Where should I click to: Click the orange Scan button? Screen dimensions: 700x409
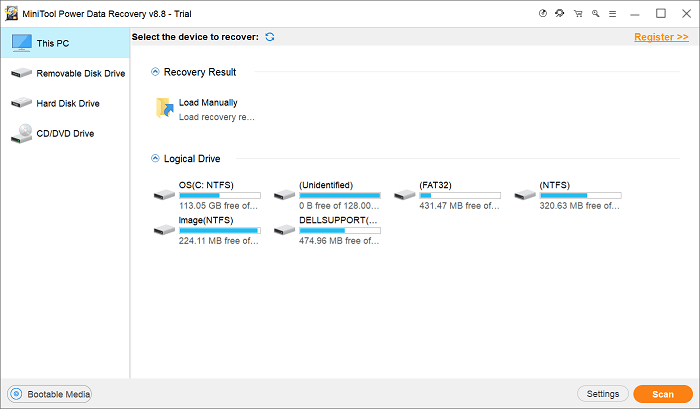663,394
